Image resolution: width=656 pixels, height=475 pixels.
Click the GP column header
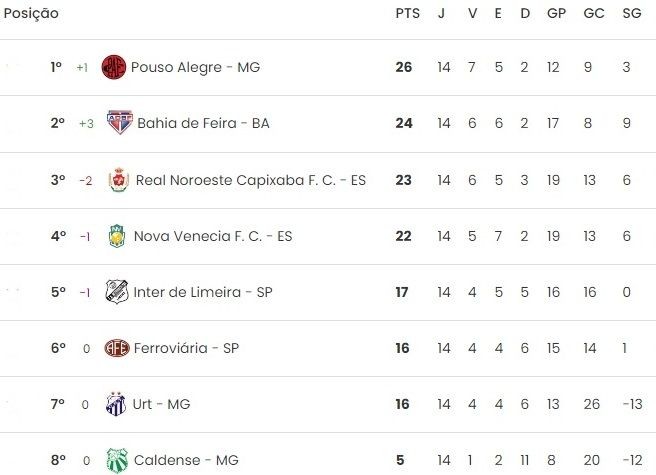556,13
